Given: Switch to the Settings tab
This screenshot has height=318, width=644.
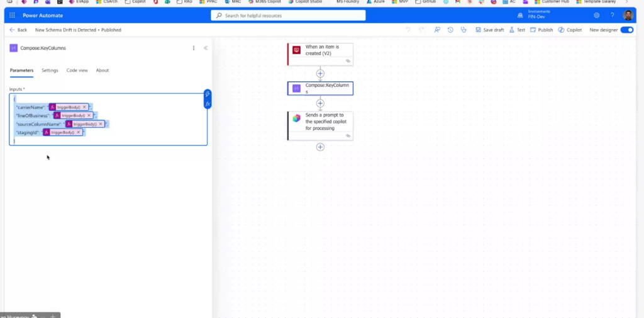Looking at the screenshot, I should (x=50, y=71).
